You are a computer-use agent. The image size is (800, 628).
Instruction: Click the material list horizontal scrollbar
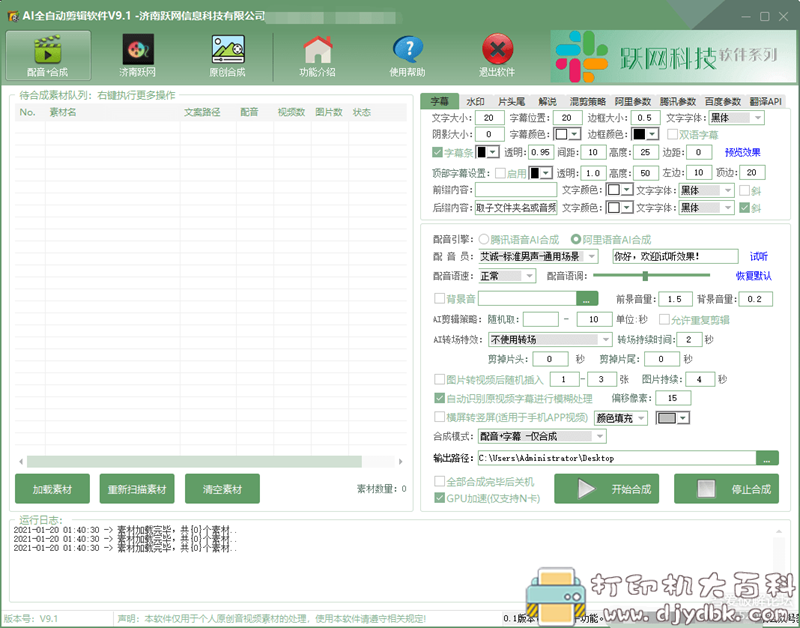(x=194, y=462)
